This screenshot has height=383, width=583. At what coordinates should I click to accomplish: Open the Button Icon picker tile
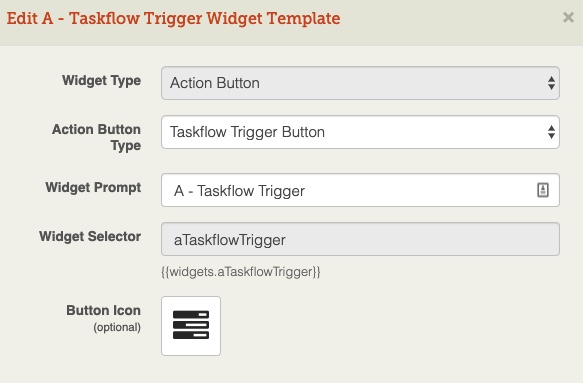tap(191, 326)
